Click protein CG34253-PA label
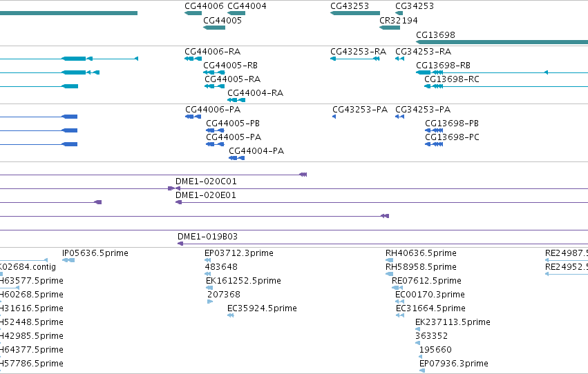 pyautogui.click(x=423, y=109)
